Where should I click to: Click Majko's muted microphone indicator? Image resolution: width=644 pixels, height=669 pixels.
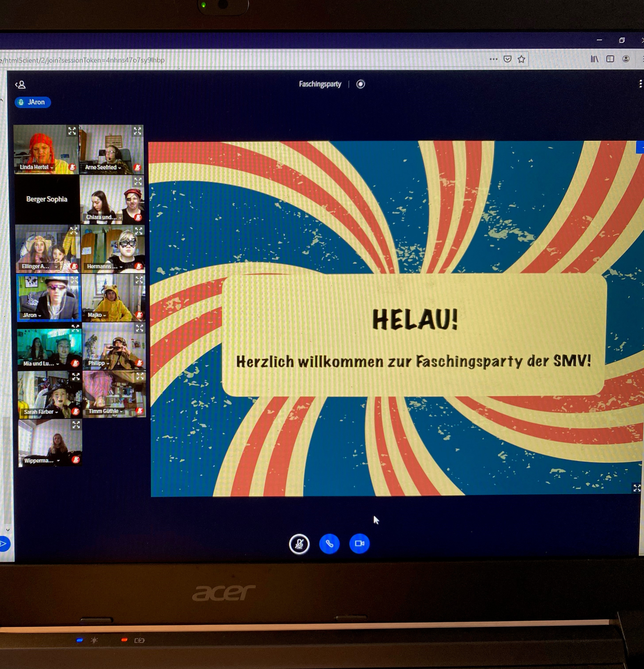point(139,315)
